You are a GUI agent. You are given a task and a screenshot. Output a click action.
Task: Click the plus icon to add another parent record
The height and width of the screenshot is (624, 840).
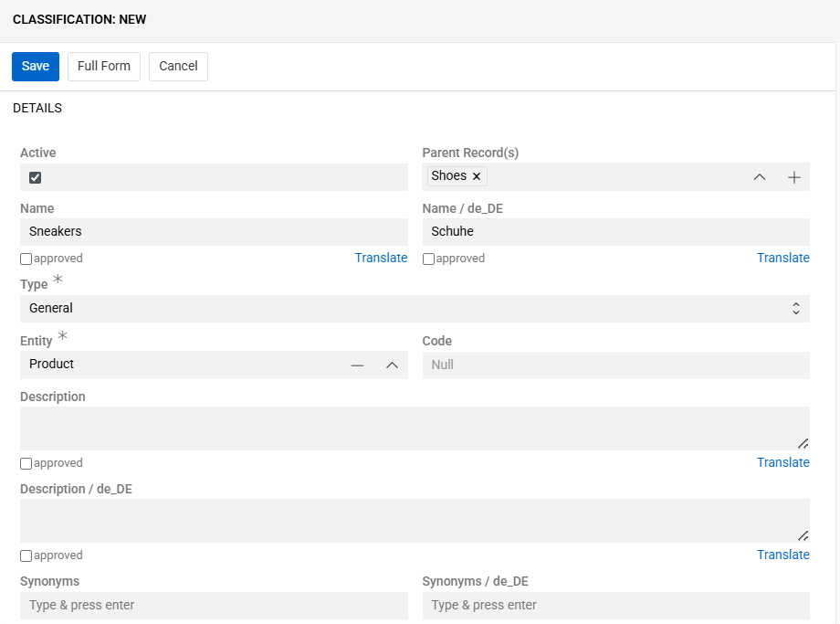(x=793, y=176)
